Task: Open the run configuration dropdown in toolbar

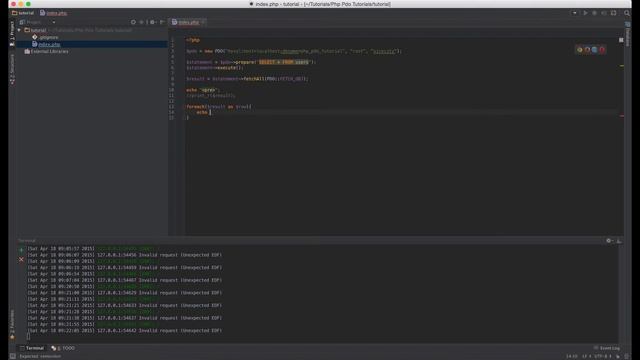Action: pos(575,13)
